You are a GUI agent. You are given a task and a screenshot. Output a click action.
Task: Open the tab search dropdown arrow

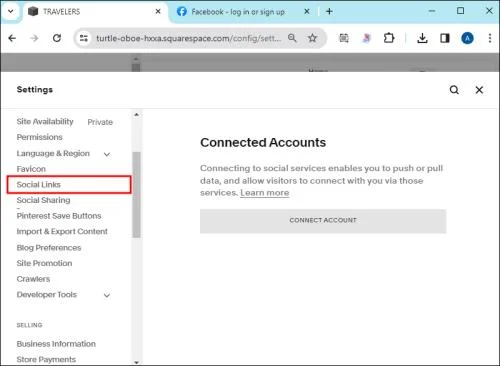(x=11, y=11)
